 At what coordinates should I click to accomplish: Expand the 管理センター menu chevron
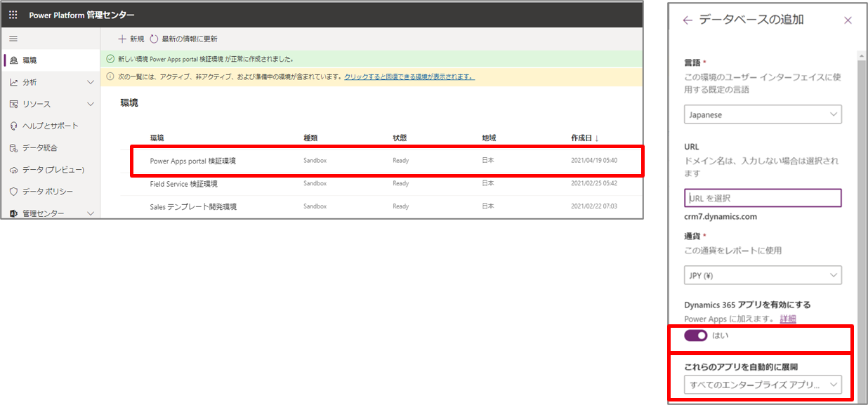90,213
